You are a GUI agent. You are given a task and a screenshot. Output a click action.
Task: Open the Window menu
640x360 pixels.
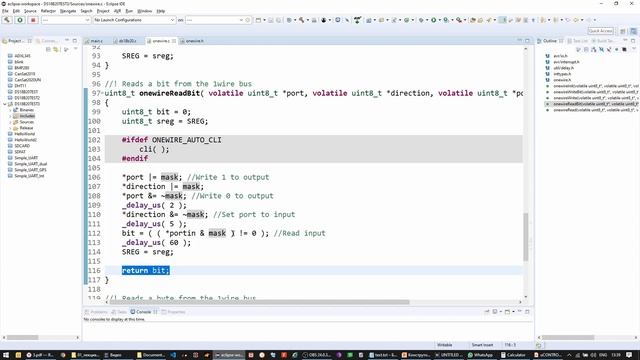pos(144,11)
